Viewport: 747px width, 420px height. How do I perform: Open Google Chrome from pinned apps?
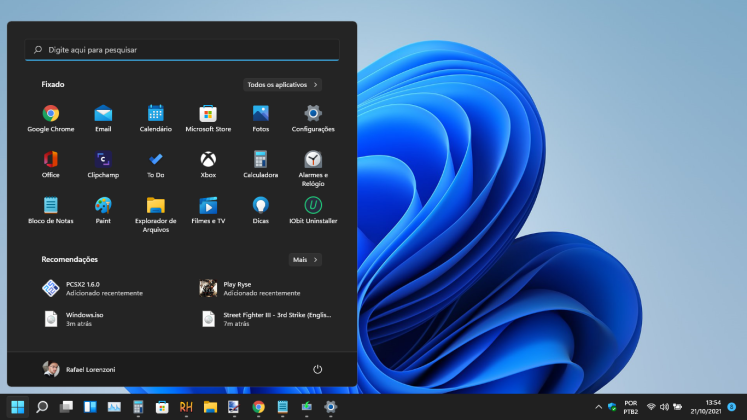[x=50, y=119]
